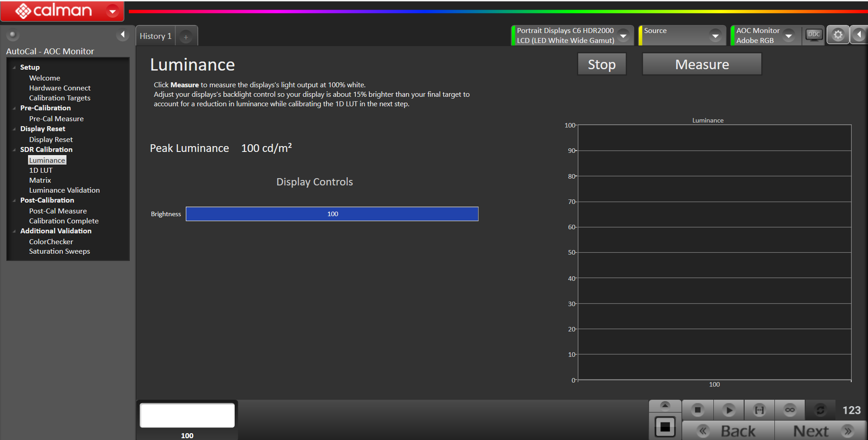Open the Display Reset step item
This screenshot has height=440, width=868.
pos(51,139)
